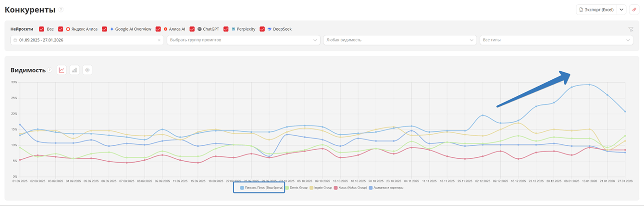Click help icon beside Видимость heading

[50, 70]
